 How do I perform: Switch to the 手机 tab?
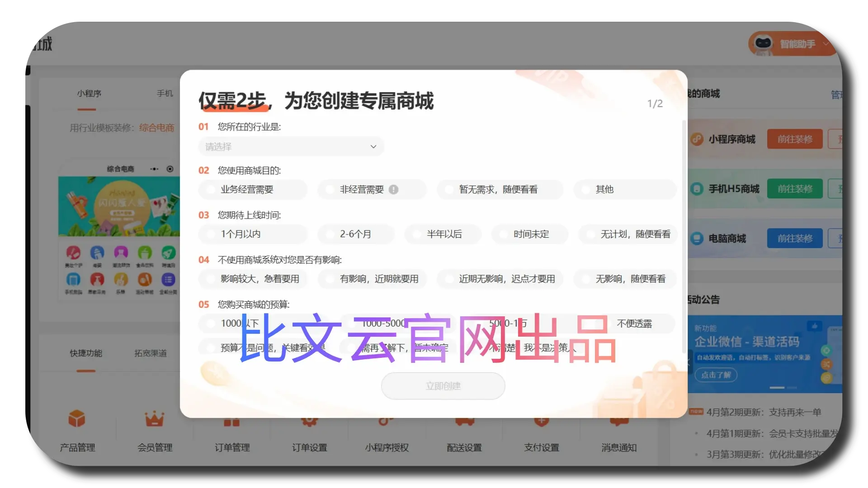(165, 94)
